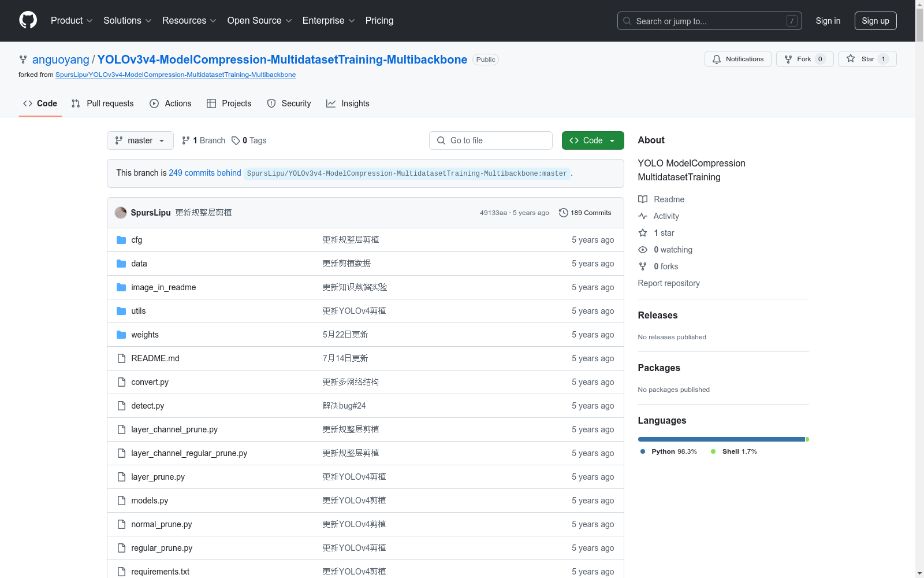Viewport: 924px width, 578px height.
Task: Expand the Enterprise menu
Action: 329,21
